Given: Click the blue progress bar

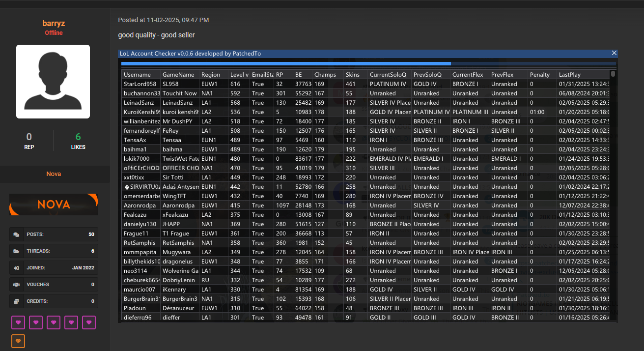Looking at the screenshot, I should pyautogui.click(x=286, y=63).
